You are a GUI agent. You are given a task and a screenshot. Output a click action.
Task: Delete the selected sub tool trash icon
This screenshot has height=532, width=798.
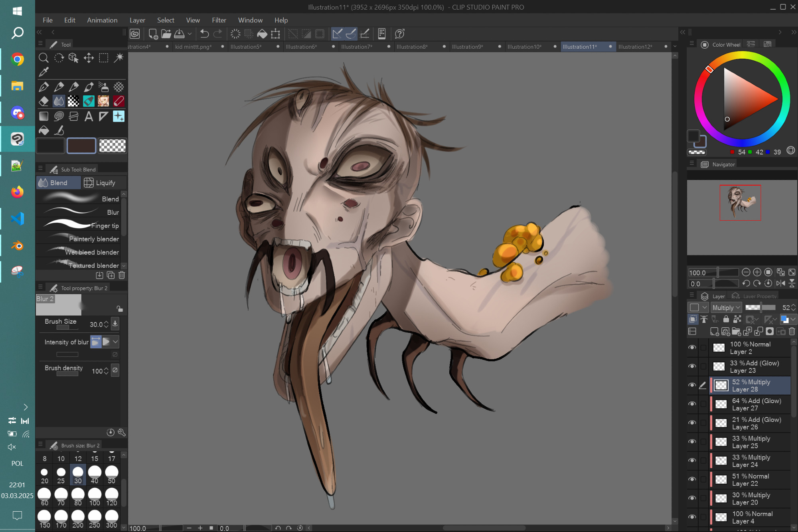coord(122,275)
